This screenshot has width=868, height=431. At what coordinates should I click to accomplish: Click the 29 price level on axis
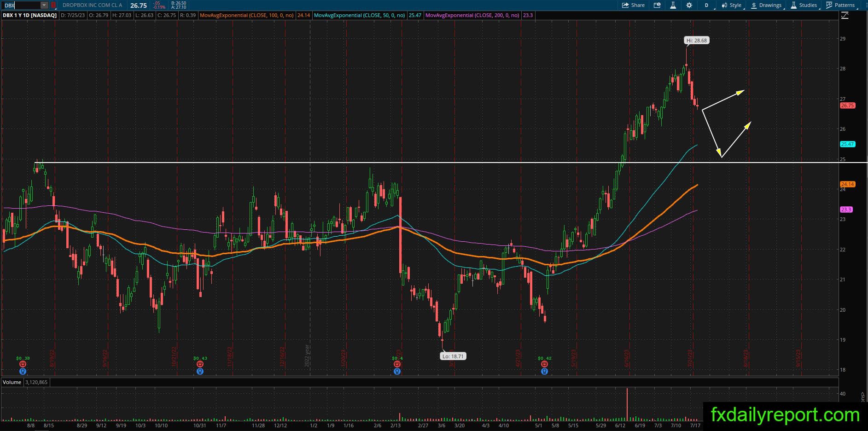843,39
